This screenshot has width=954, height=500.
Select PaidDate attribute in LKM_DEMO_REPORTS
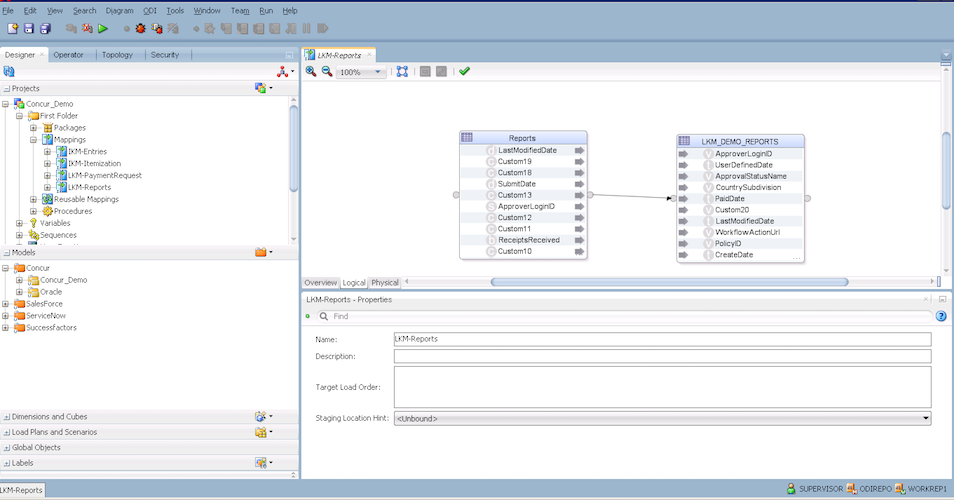729,198
